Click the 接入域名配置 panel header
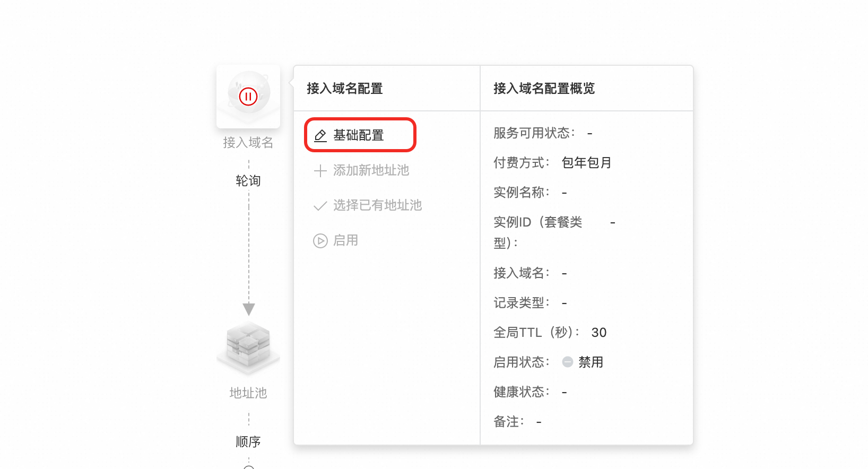This screenshot has height=469, width=868. click(345, 89)
